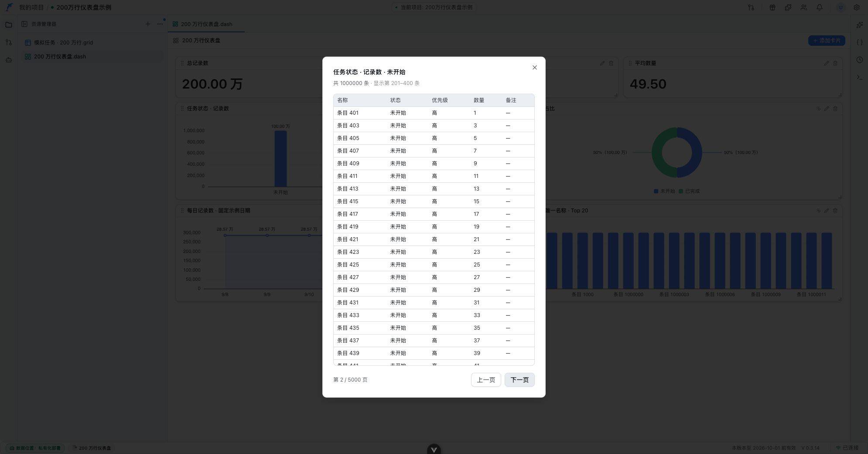
Task: Open the notifications bell
Action: point(819,7)
